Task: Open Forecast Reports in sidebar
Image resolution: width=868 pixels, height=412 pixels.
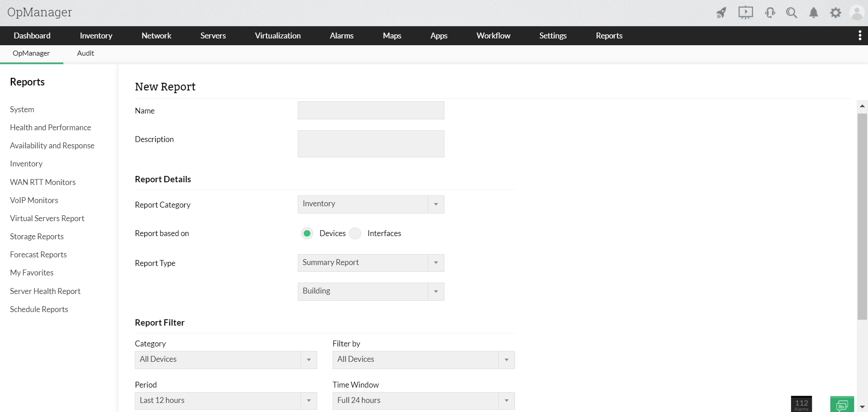Action: [38, 255]
